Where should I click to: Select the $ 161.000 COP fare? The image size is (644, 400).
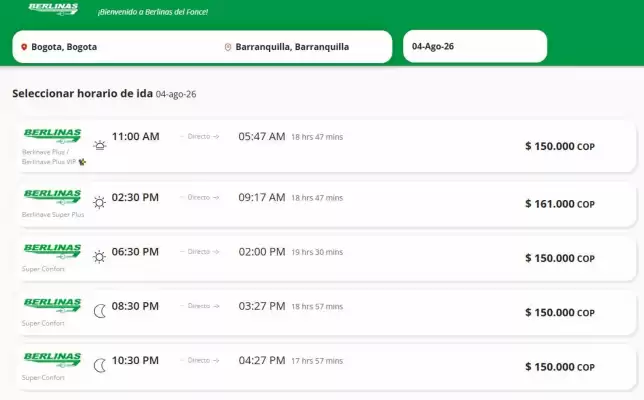(560, 204)
